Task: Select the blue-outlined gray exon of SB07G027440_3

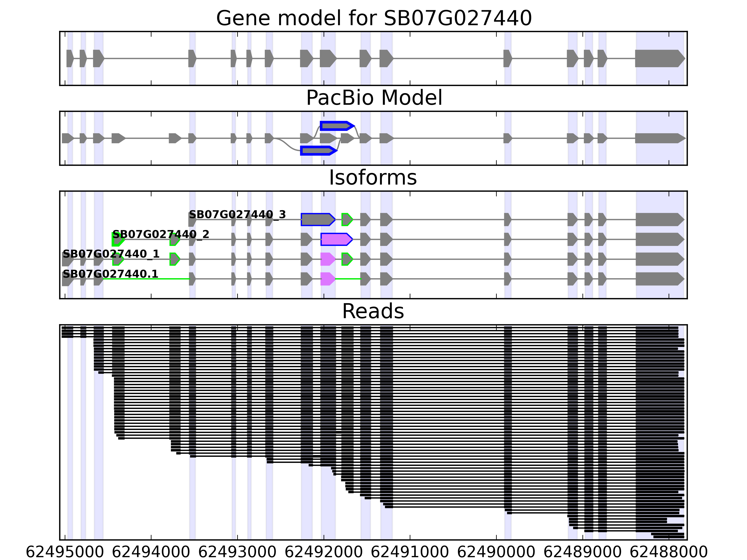Action: pyautogui.click(x=317, y=220)
